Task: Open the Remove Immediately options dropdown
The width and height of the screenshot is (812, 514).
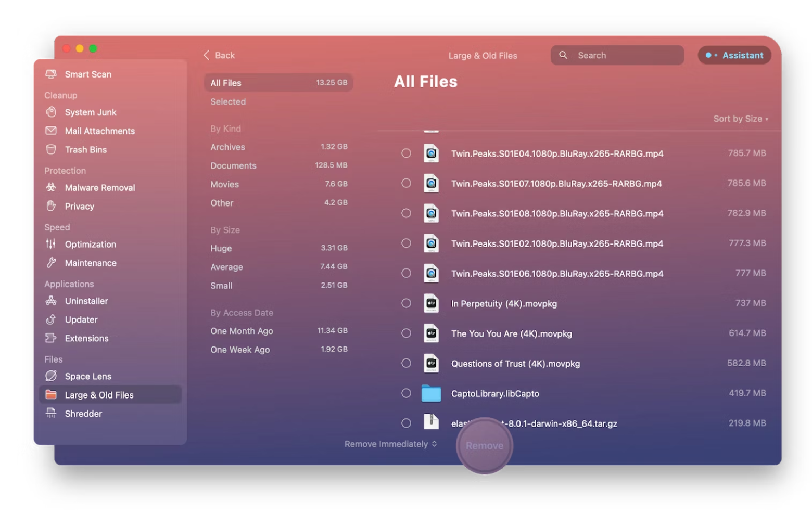Action: 390,444
